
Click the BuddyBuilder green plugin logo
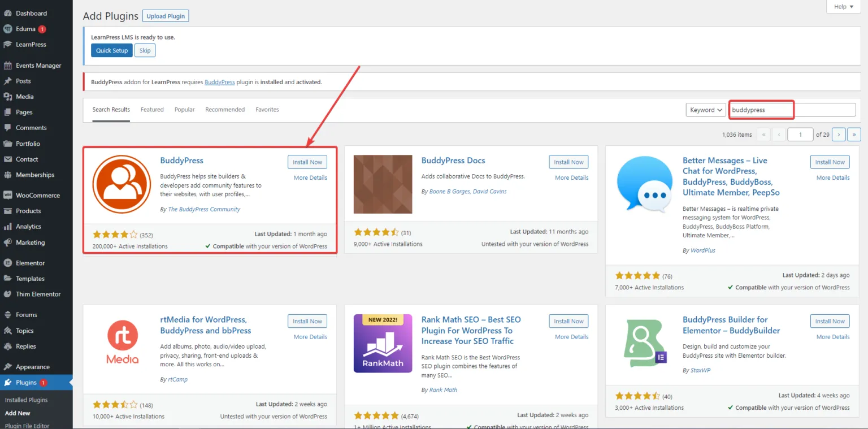[x=644, y=343]
